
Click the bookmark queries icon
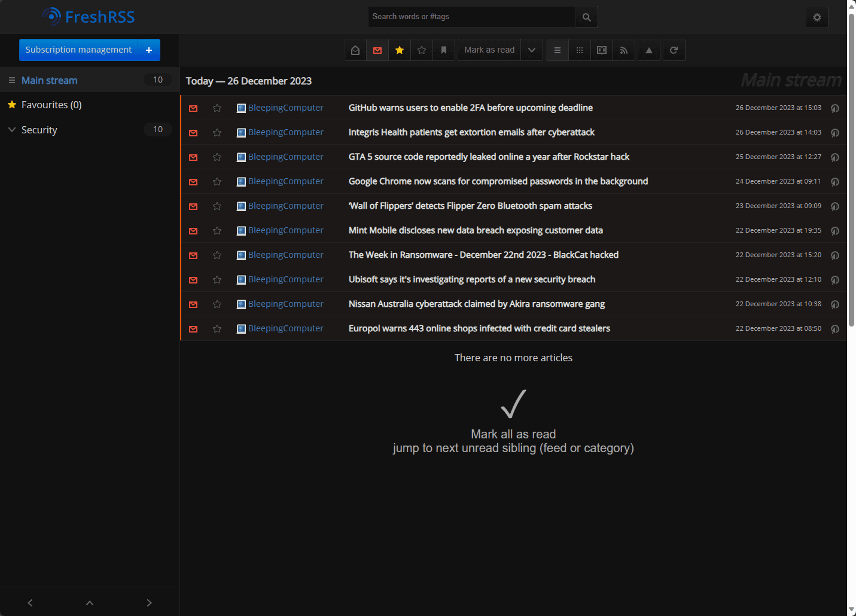coord(444,50)
